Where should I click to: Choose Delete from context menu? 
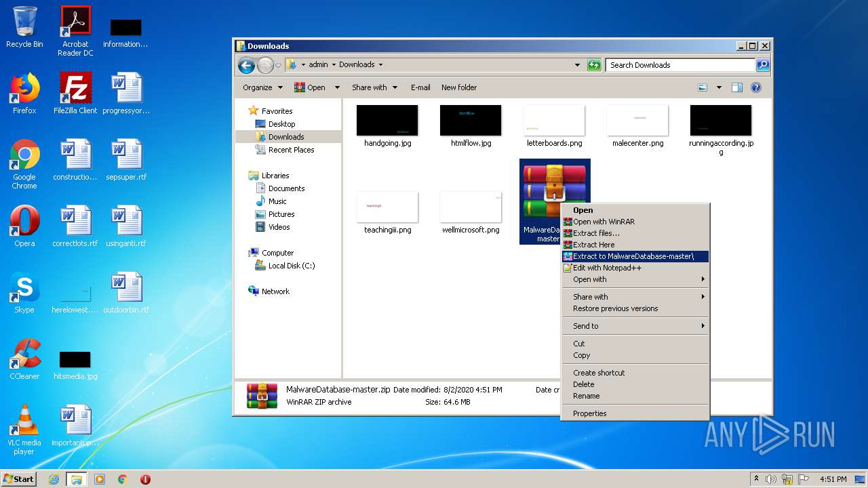click(x=635, y=384)
